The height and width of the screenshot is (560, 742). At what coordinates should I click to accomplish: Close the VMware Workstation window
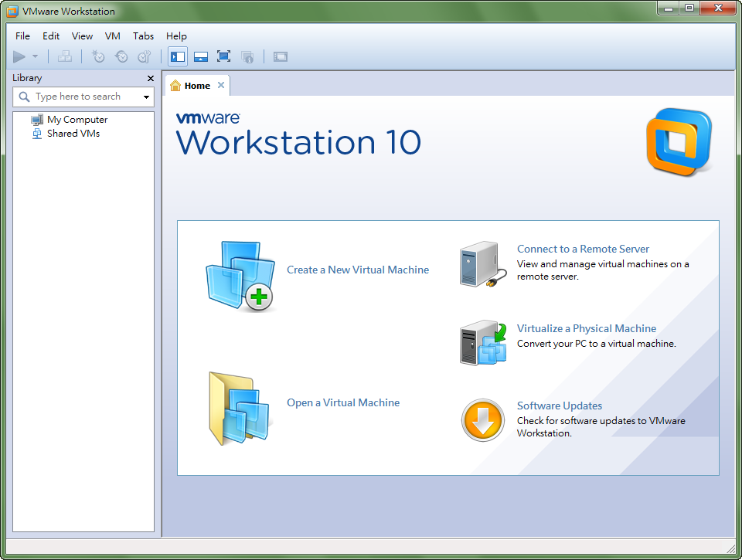click(718, 8)
